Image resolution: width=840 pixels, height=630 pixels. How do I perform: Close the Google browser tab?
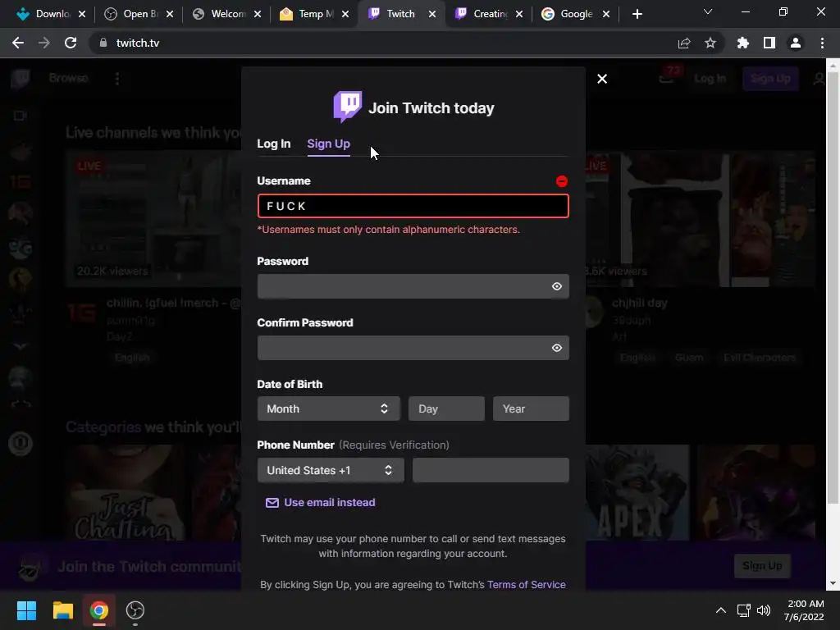tap(606, 14)
